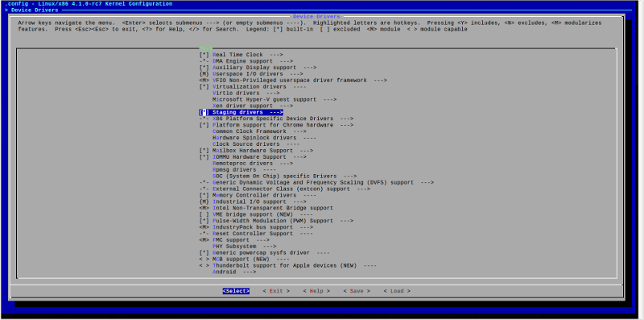Toggle Pulse-Width Modulation (PWM) Support checkbox
Screen dimensions: 644x320
(204, 221)
